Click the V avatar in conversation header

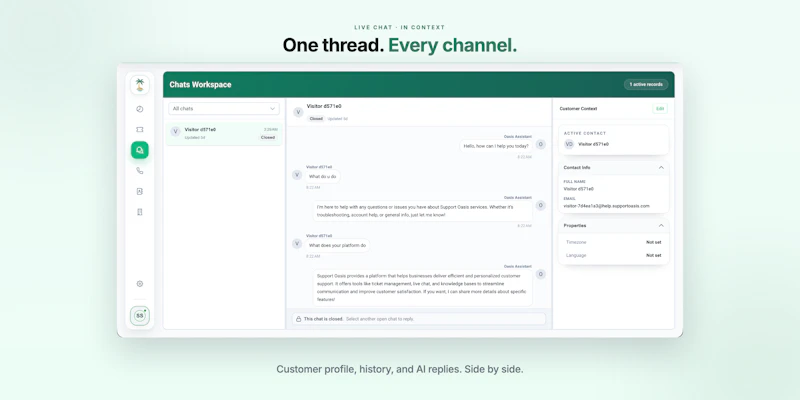click(298, 112)
